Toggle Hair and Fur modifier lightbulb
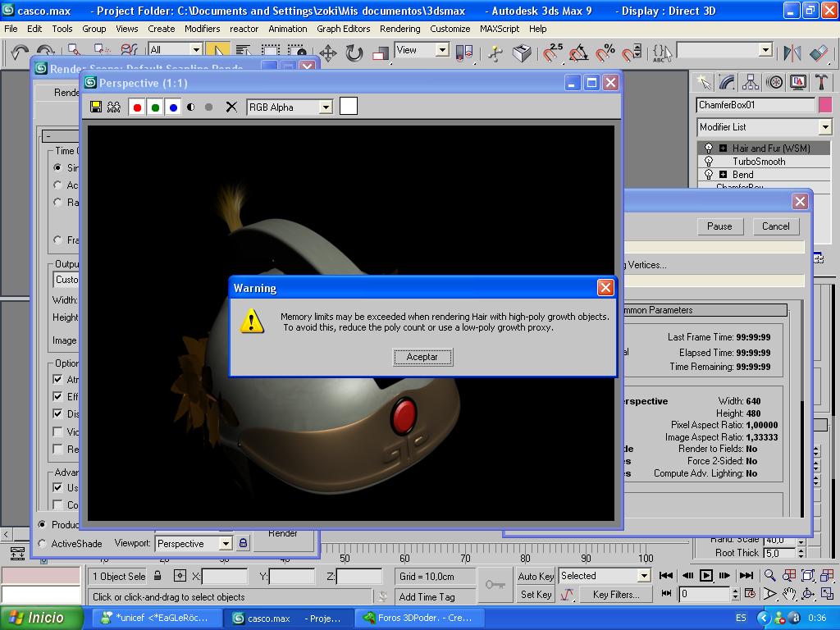This screenshot has width=840, height=630. 709,148
